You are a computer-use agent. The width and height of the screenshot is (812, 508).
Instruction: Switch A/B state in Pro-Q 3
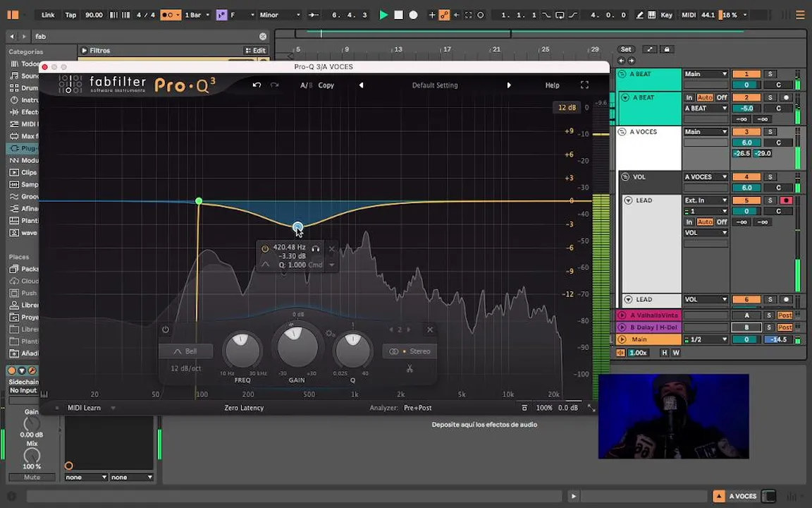pos(306,85)
